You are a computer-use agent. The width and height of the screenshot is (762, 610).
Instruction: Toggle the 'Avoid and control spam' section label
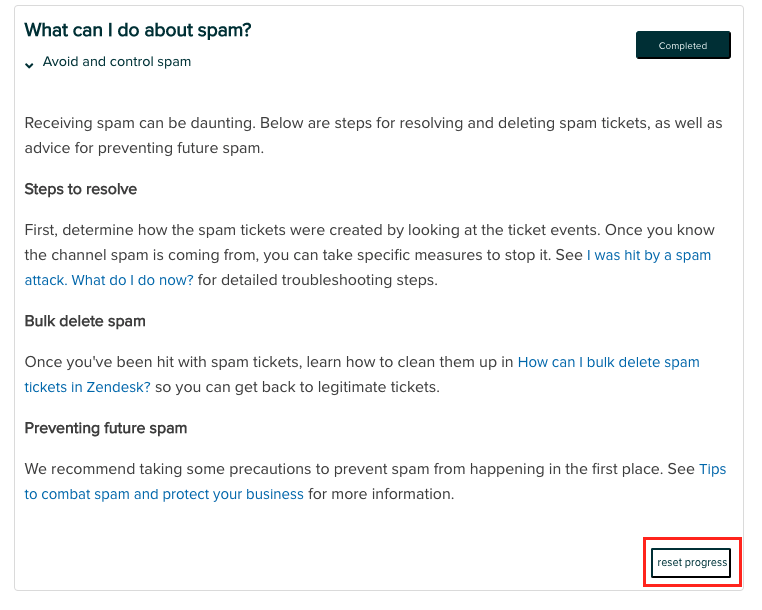click(x=117, y=62)
